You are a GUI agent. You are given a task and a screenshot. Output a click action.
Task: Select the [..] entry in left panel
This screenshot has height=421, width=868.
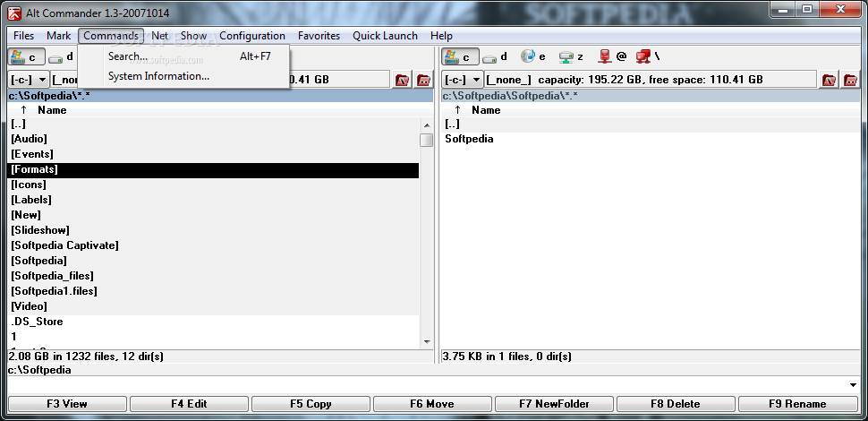[x=213, y=125]
